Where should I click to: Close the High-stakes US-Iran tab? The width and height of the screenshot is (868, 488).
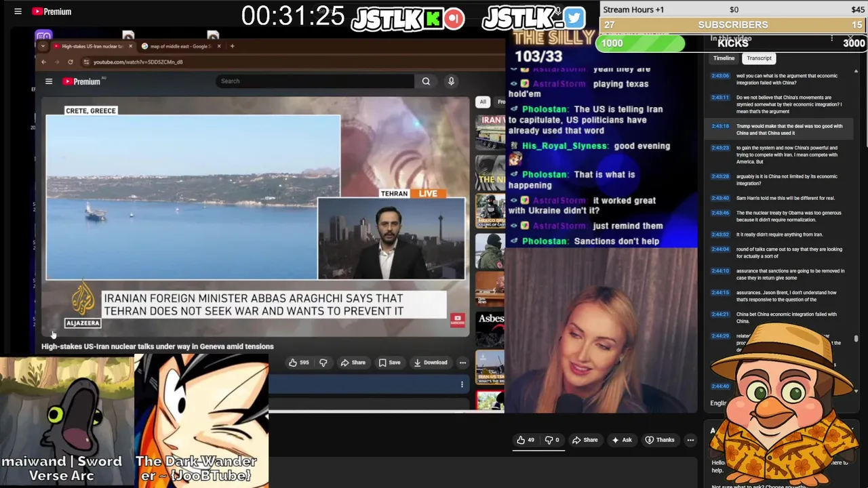click(x=130, y=46)
